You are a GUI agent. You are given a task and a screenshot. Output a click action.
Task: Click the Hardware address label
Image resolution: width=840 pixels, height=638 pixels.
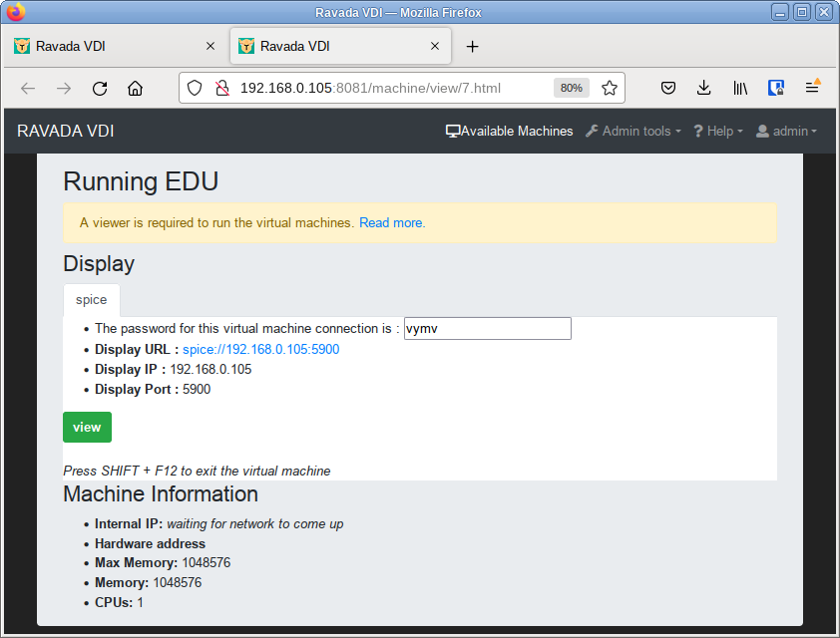150,544
